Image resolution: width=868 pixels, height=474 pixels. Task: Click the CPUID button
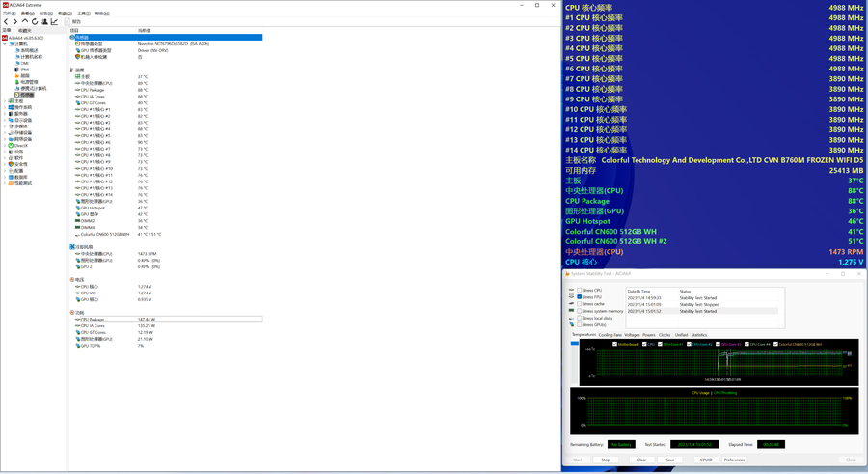[706, 460]
